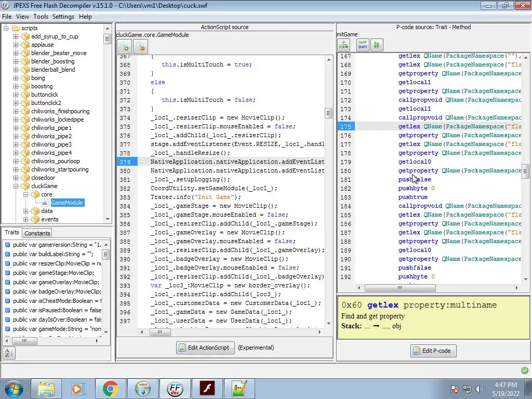The height and width of the screenshot is (399, 532).
Task: Click the remove tag icon above ActionScript source
Action: (140, 46)
